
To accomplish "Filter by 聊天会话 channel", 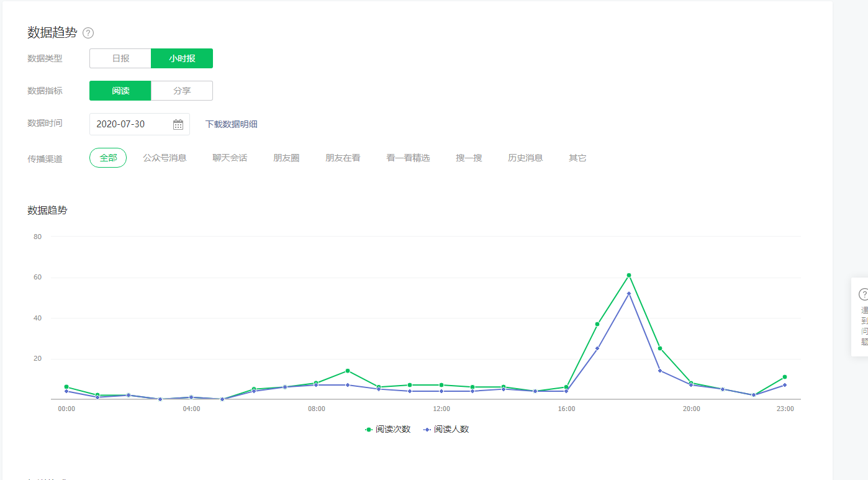I will click(x=230, y=158).
